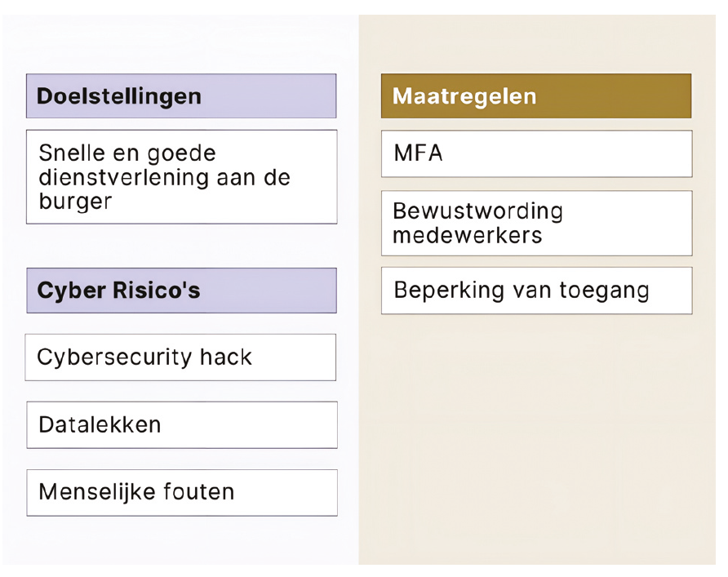Click the word Cybersecurity in risk card
This screenshot has width=728, height=577.
click(x=115, y=357)
